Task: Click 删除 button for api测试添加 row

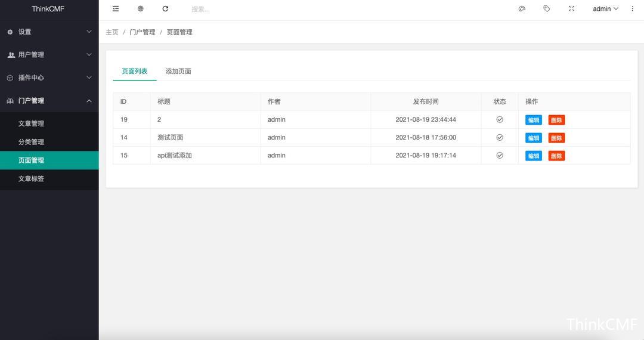Action: (556, 156)
